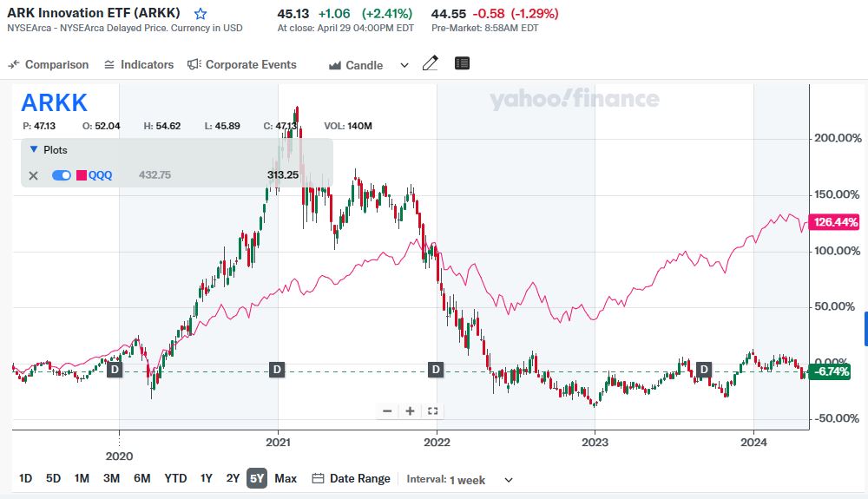Viewport: 868px width, 499px height.
Task: Click the dividend marker near 2022
Action: 436,370
